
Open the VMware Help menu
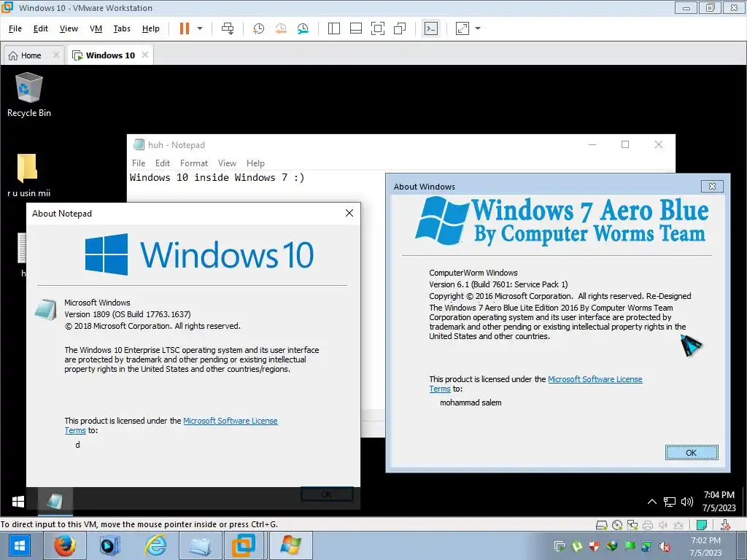point(150,28)
